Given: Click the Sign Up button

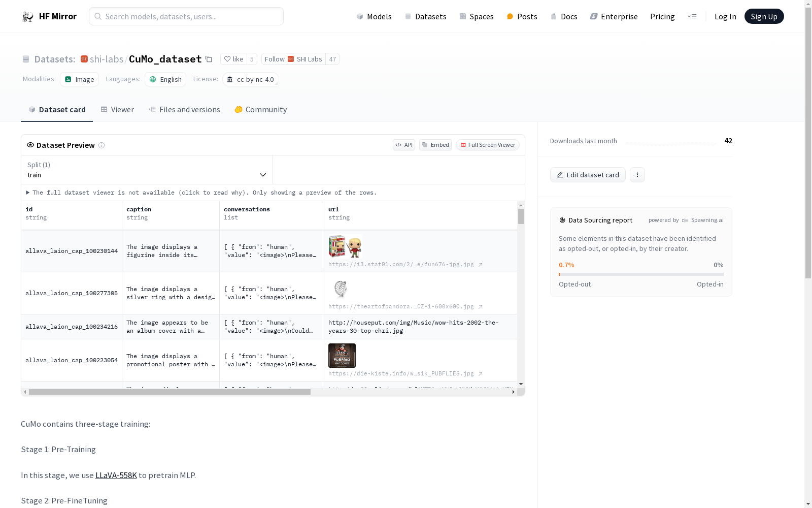Looking at the screenshot, I should click(764, 16).
